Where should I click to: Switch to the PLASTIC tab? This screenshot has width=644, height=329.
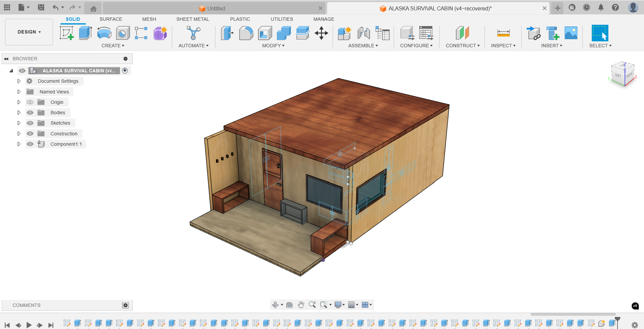tap(240, 19)
